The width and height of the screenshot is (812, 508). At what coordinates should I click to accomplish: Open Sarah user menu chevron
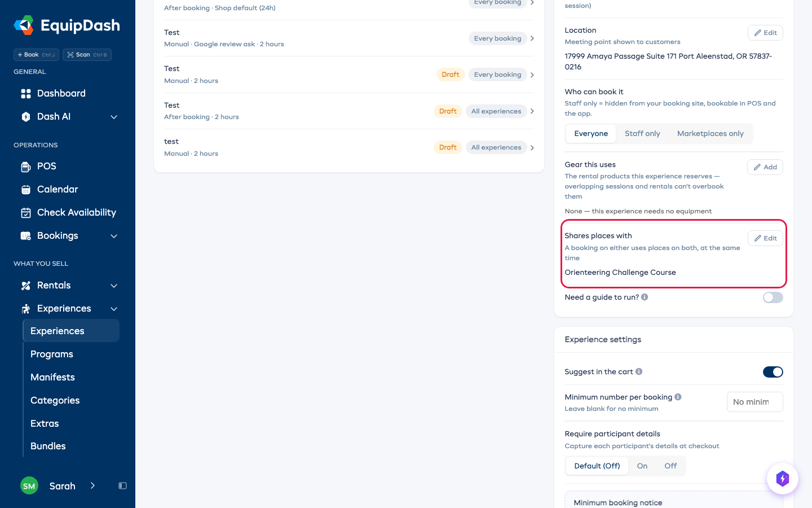click(x=92, y=486)
